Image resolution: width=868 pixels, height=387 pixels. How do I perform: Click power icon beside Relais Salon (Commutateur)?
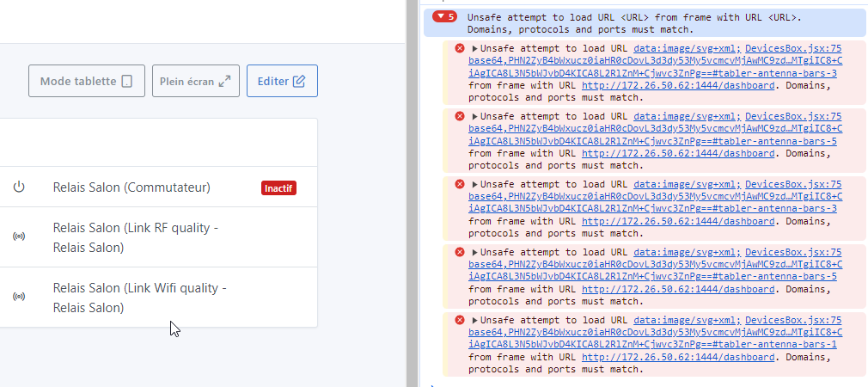(19, 187)
